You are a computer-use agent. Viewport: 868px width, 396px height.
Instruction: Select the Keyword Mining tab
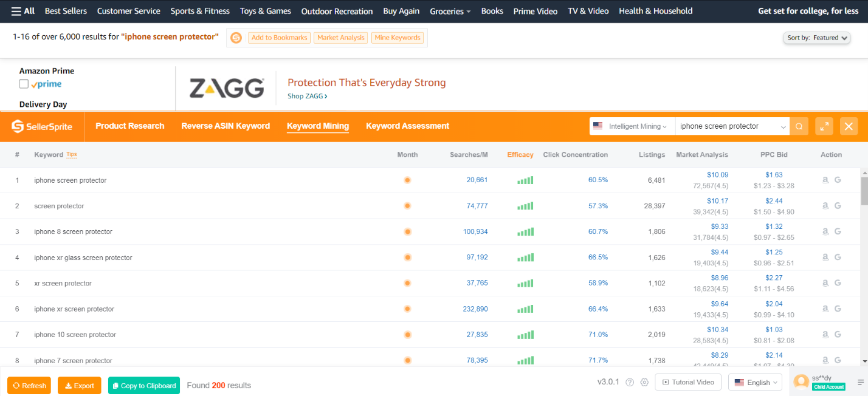pos(318,126)
